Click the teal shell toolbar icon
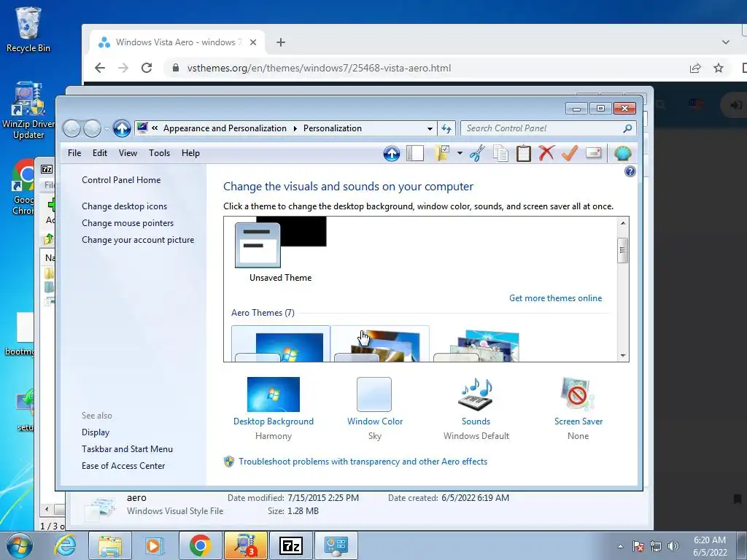The image size is (747, 560). [623, 153]
